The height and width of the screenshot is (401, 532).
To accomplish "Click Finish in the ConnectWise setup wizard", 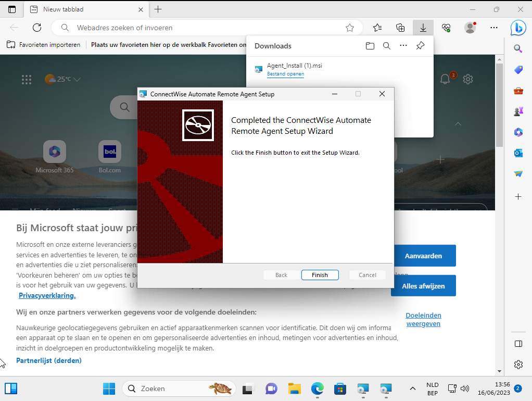I will coord(320,275).
